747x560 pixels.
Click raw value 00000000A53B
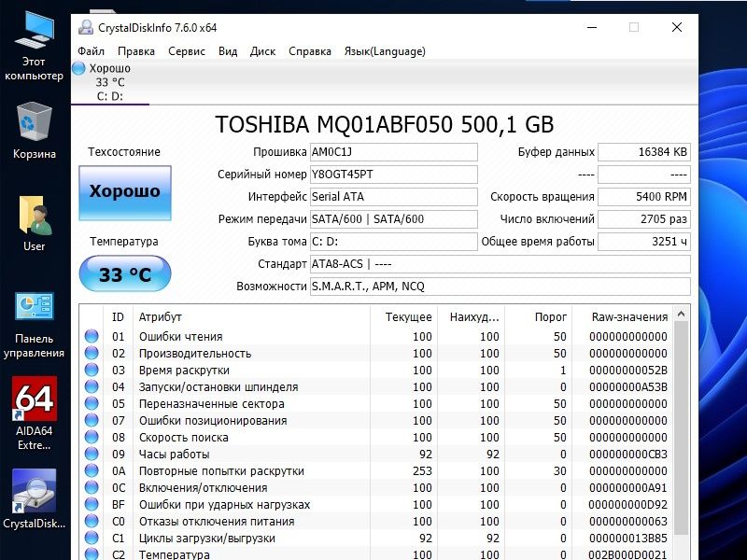pos(627,387)
